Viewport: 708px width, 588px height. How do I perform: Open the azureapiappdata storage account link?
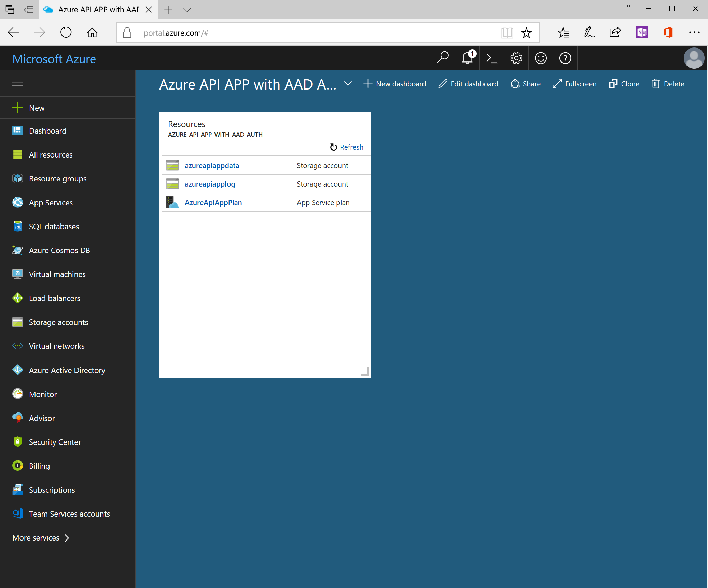click(212, 165)
